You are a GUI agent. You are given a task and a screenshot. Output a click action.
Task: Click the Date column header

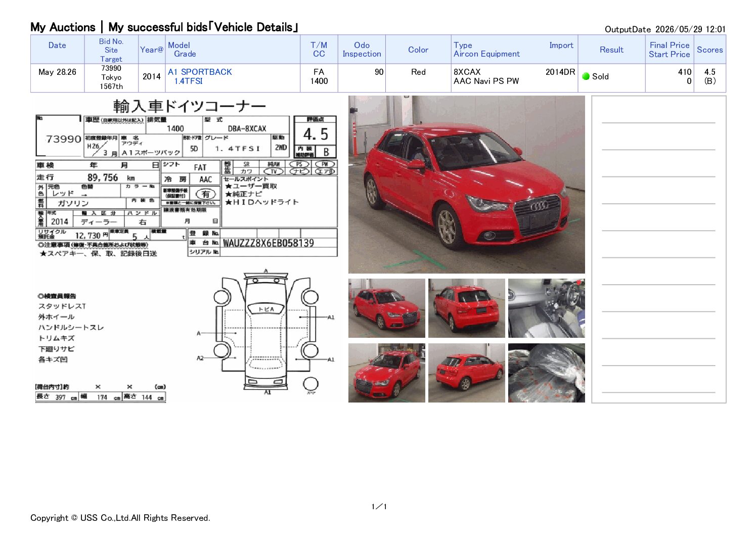[57, 46]
